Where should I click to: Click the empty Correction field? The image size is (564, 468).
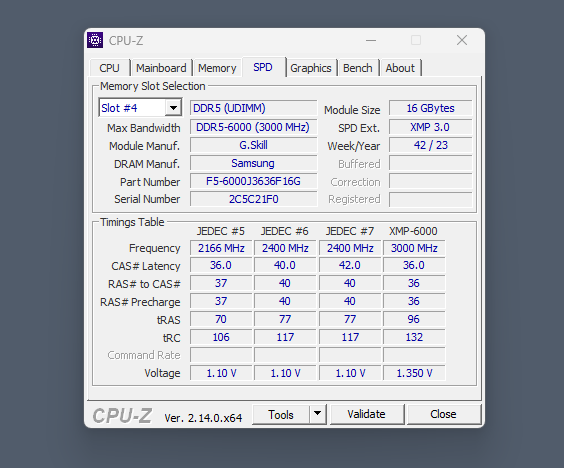click(431, 181)
